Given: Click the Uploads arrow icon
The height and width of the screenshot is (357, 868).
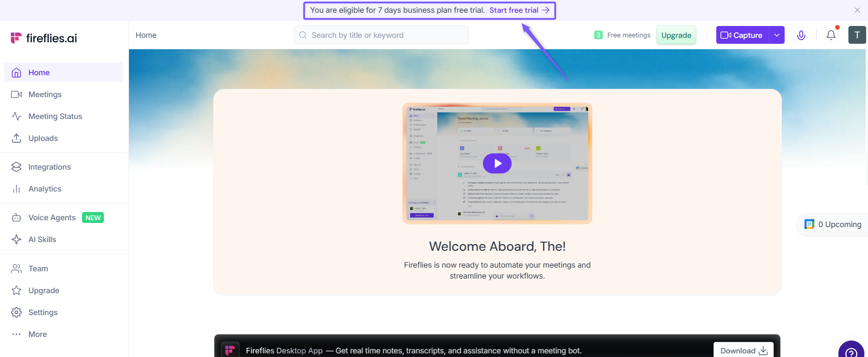Looking at the screenshot, I should click(x=16, y=138).
